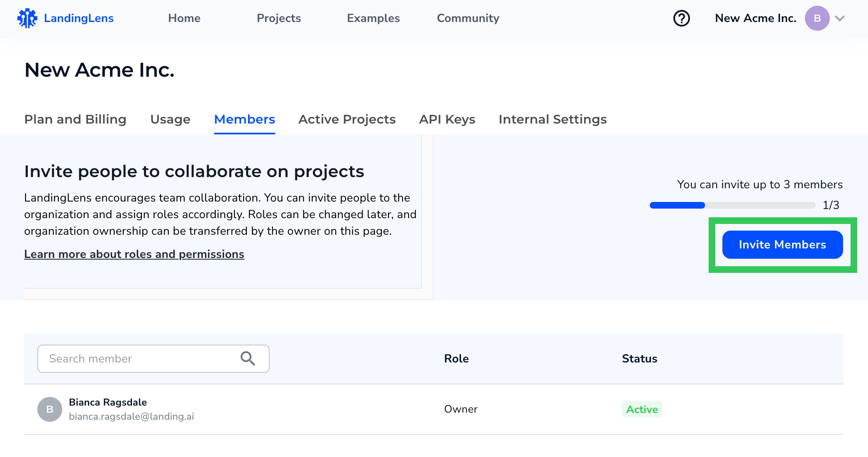Open the help question mark icon
868x457 pixels.
point(681,18)
